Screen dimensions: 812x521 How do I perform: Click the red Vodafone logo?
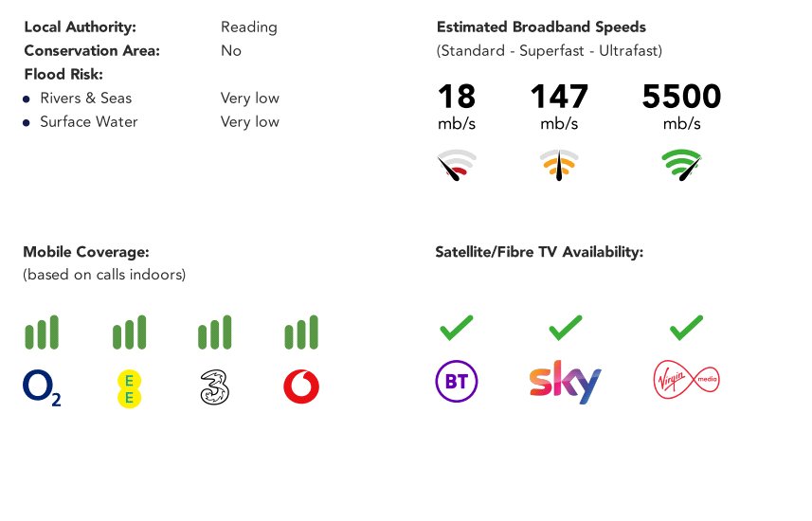coord(301,386)
